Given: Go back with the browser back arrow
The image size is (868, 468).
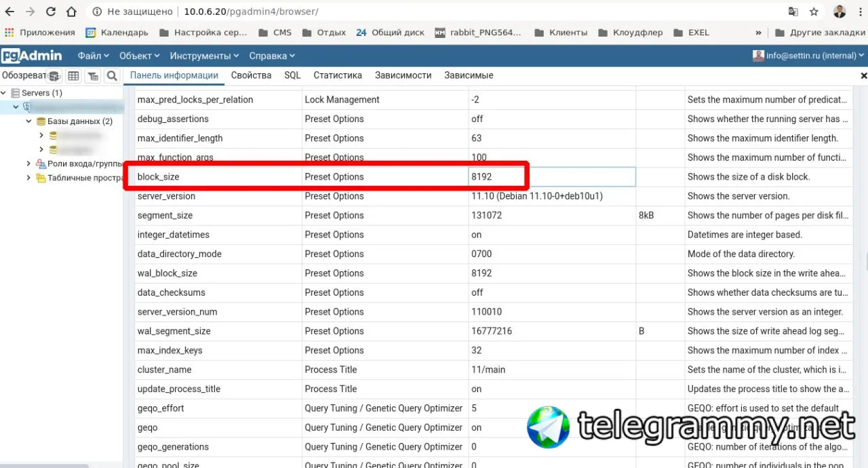Looking at the screenshot, I should click(x=9, y=12).
